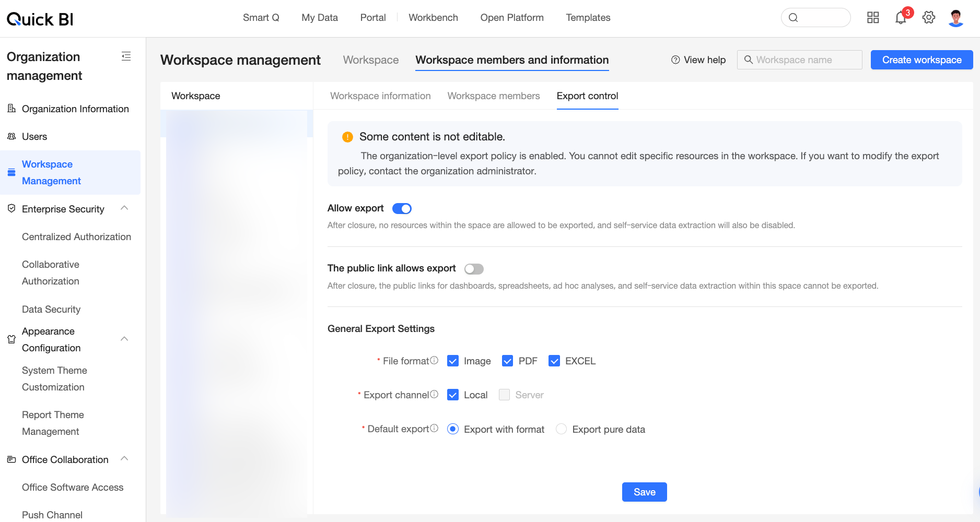Collapse the Organization management sidebar icon
Image resolution: width=980 pixels, height=522 pixels.
click(126, 56)
